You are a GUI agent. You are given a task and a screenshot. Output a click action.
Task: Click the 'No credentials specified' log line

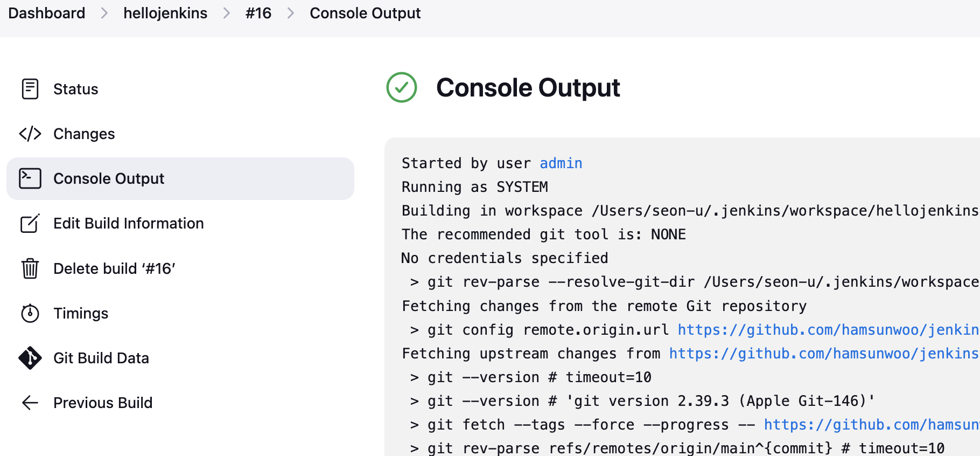(x=505, y=258)
